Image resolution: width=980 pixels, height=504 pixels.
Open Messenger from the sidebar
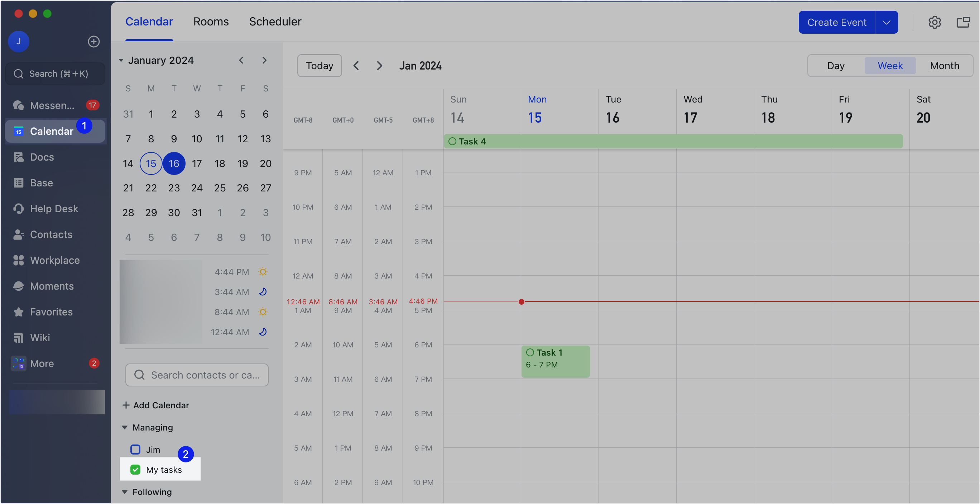[52, 105]
